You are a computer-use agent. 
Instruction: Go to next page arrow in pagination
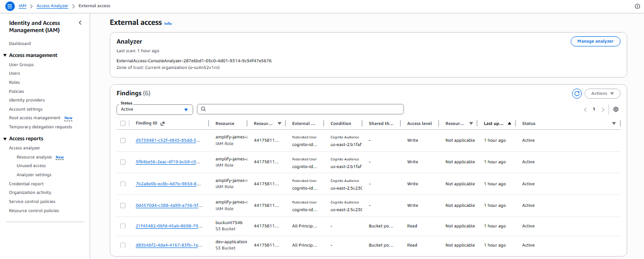click(603, 110)
